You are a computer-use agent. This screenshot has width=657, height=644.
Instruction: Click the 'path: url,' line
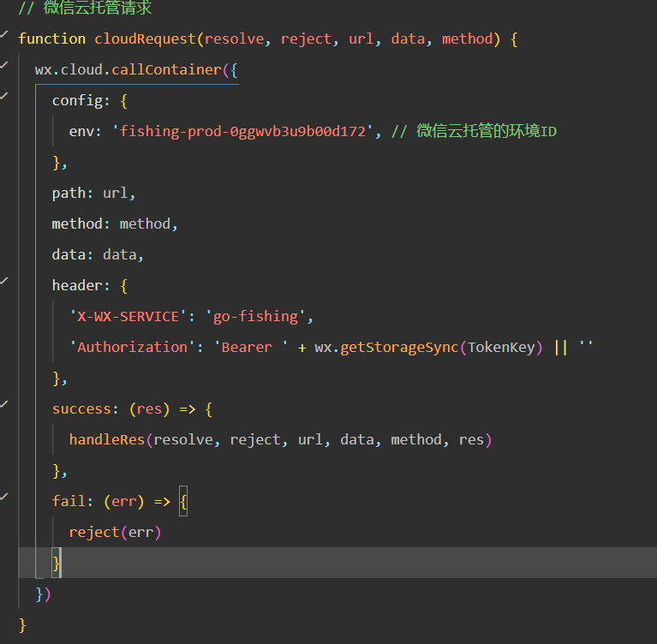click(93, 194)
